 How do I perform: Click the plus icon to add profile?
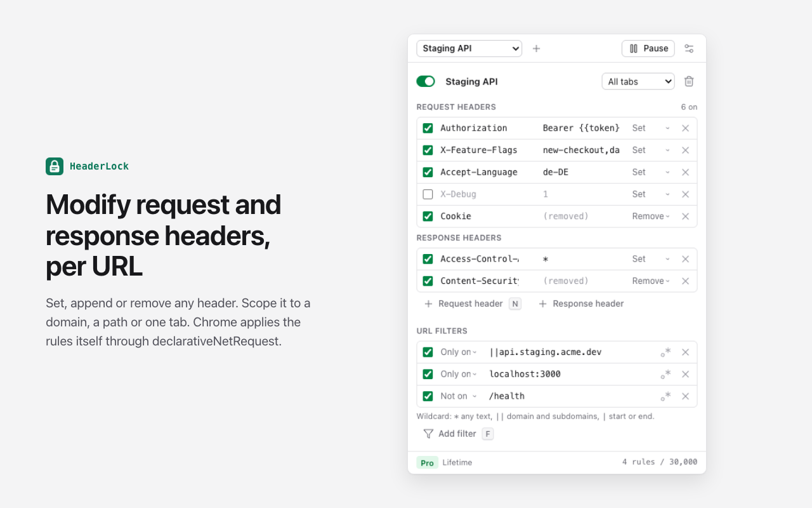536,48
